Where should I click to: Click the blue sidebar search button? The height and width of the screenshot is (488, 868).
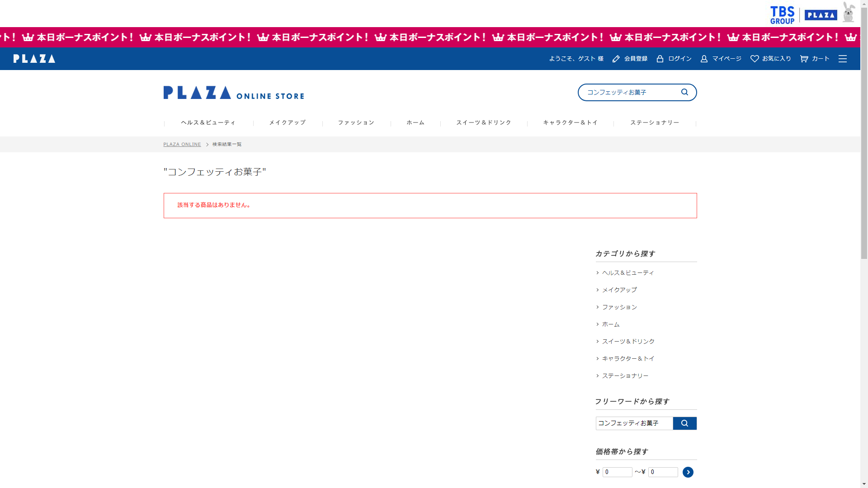684,423
